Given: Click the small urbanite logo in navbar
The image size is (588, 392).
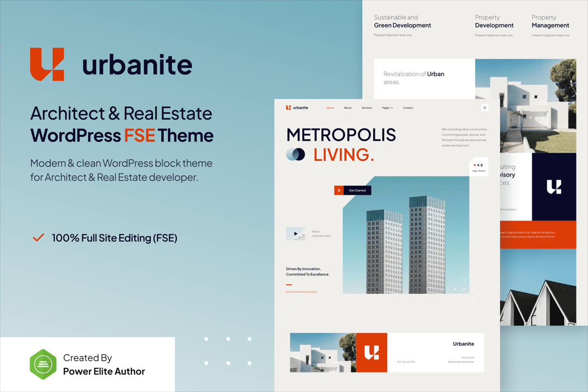Looking at the screenshot, I should click(297, 108).
